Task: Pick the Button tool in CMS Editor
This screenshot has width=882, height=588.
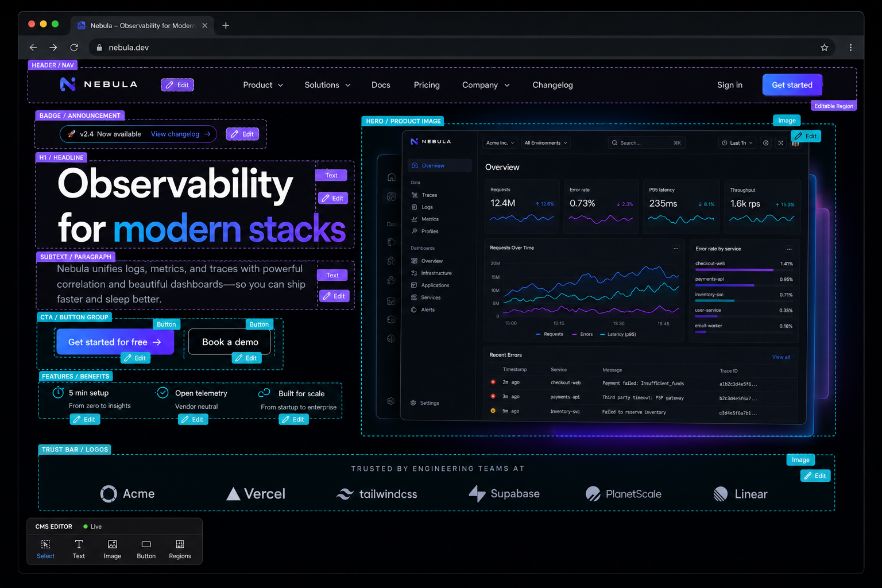Action: coord(146,549)
